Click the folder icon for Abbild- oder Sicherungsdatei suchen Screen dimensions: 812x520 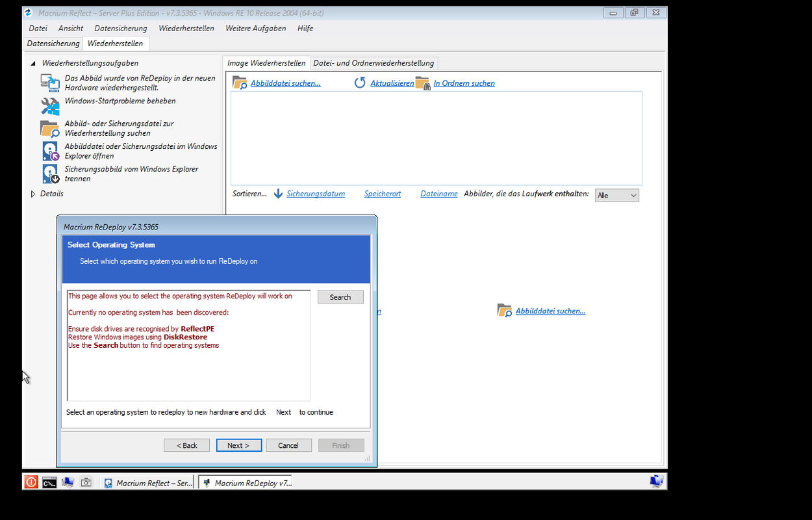50,129
